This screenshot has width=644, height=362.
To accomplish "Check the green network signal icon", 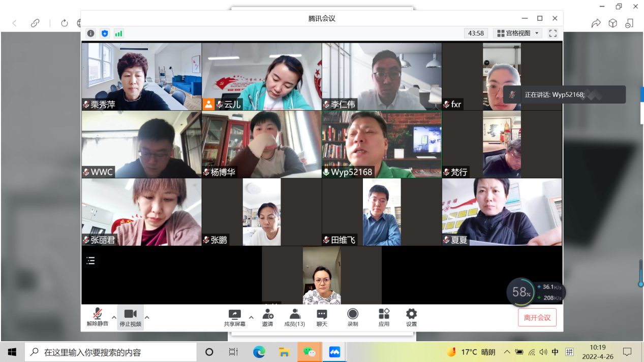I will coord(118,34).
